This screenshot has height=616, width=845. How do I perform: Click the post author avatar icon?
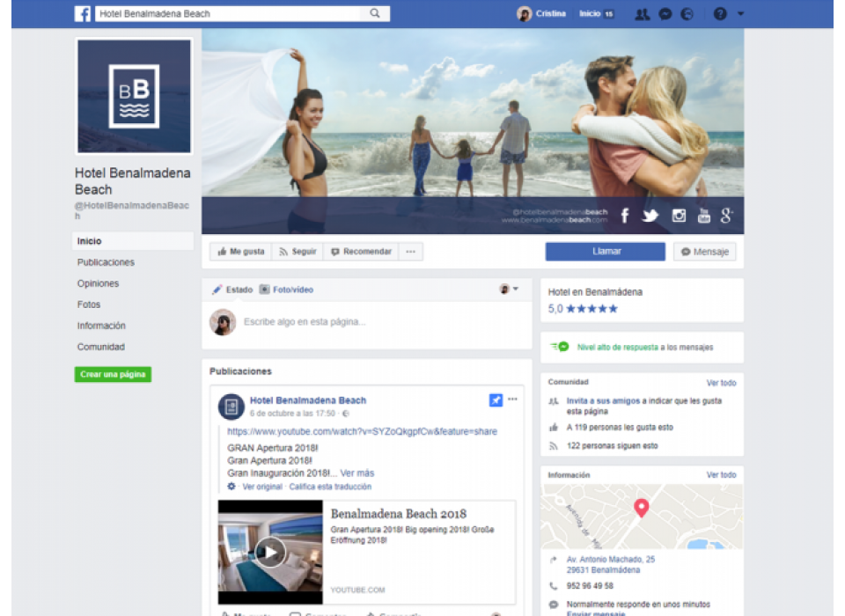(x=231, y=407)
